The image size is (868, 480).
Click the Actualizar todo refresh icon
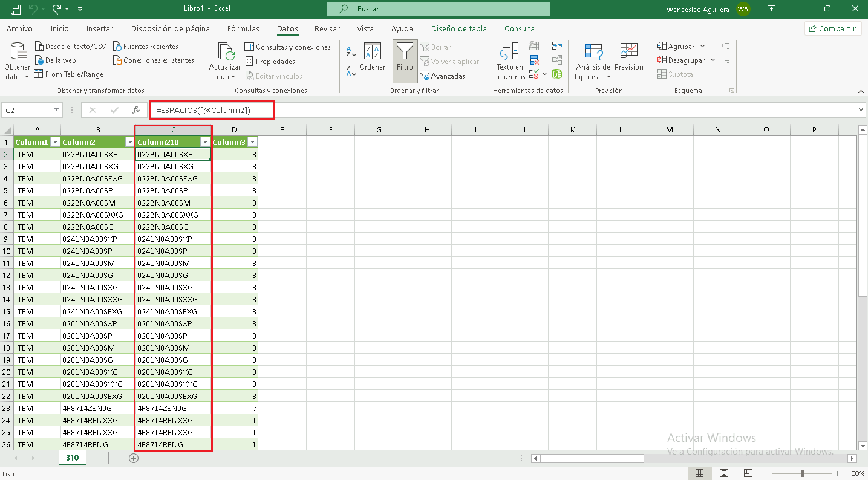(x=225, y=53)
